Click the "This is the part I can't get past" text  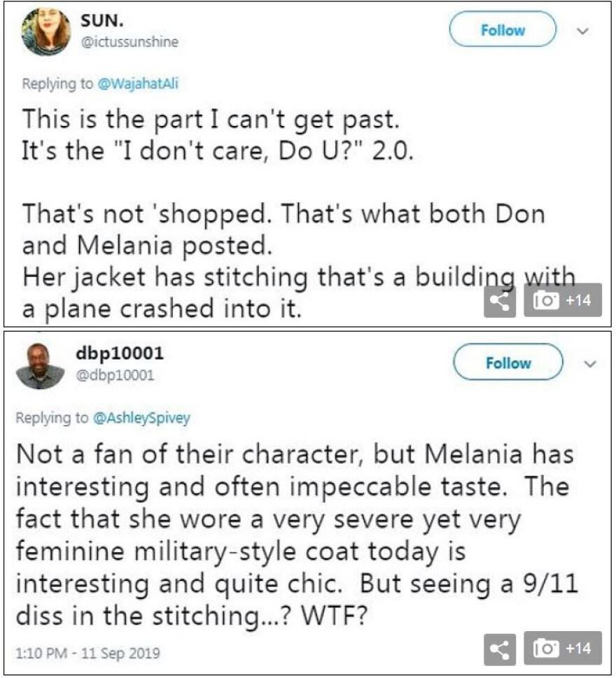point(210,119)
